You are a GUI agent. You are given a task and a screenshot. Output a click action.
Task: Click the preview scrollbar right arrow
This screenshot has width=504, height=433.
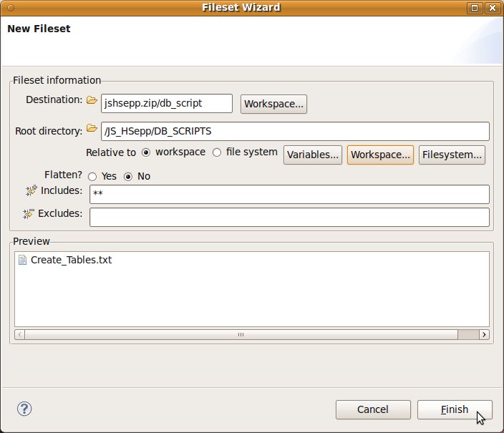click(484, 334)
